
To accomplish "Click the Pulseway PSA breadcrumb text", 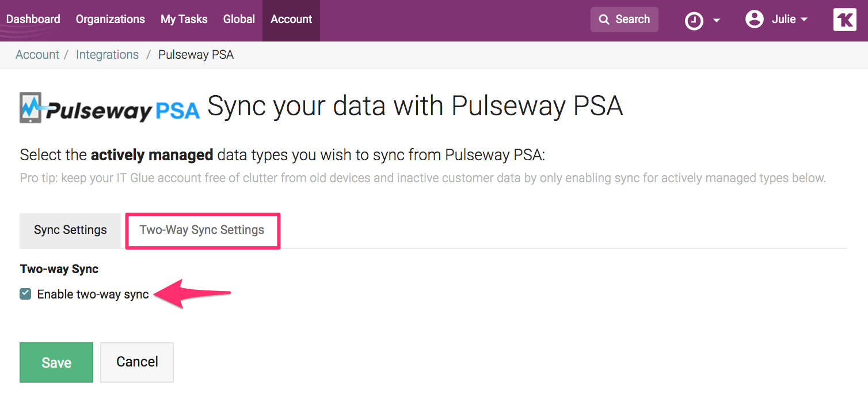I will (196, 55).
